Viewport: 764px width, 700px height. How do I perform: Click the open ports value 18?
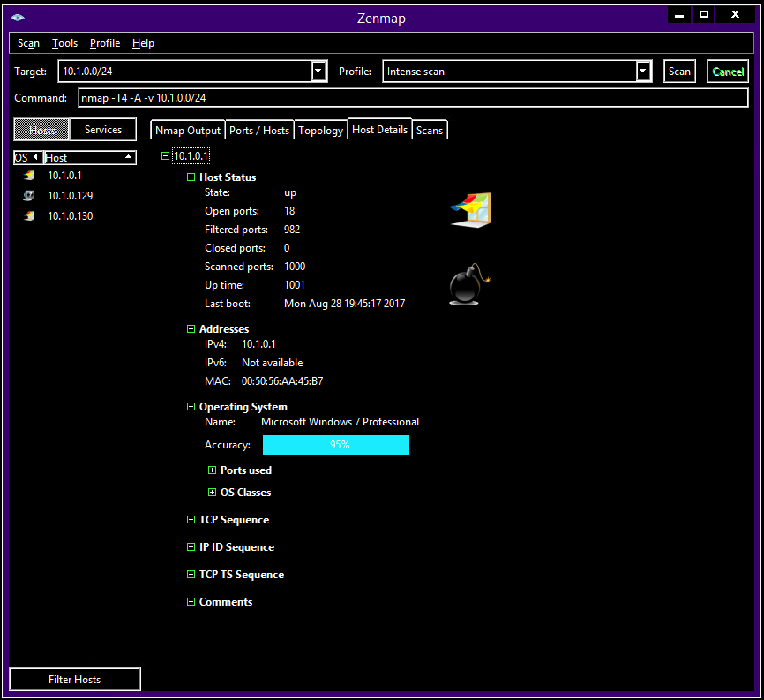pyautogui.click(x=289, y=211)
